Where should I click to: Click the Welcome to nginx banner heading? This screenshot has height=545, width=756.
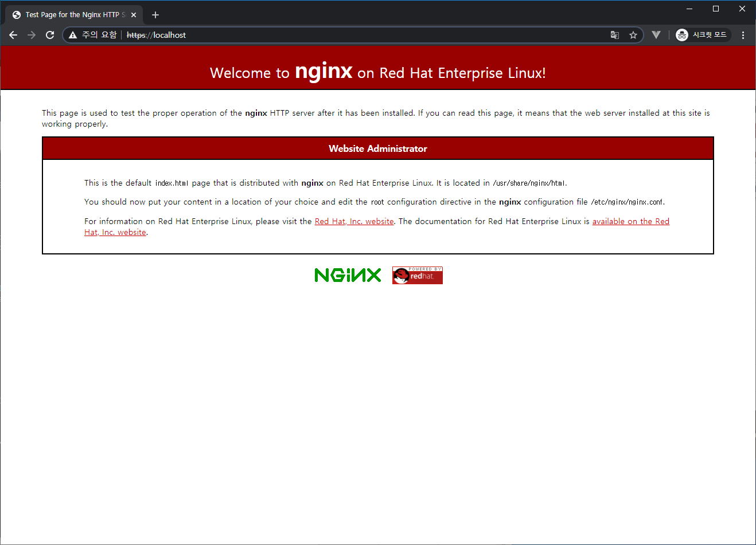[378, 72]
